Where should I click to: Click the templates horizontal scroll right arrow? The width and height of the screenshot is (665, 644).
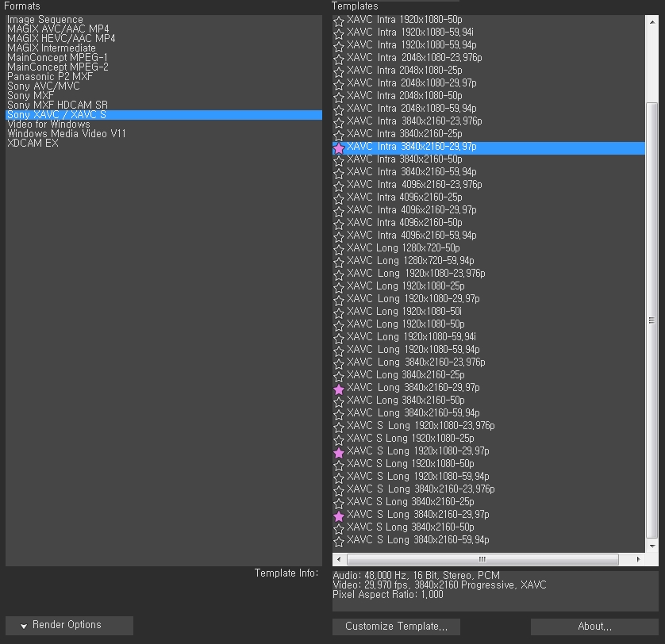[x=638, y=559]
